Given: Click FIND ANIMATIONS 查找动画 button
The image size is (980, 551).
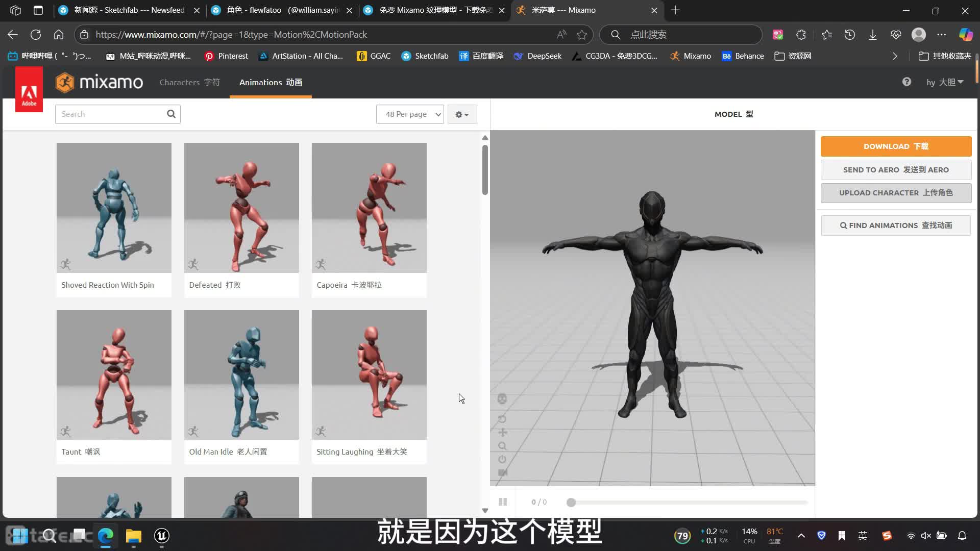Looking at the screenshot, I should click(x=896, y=226).
